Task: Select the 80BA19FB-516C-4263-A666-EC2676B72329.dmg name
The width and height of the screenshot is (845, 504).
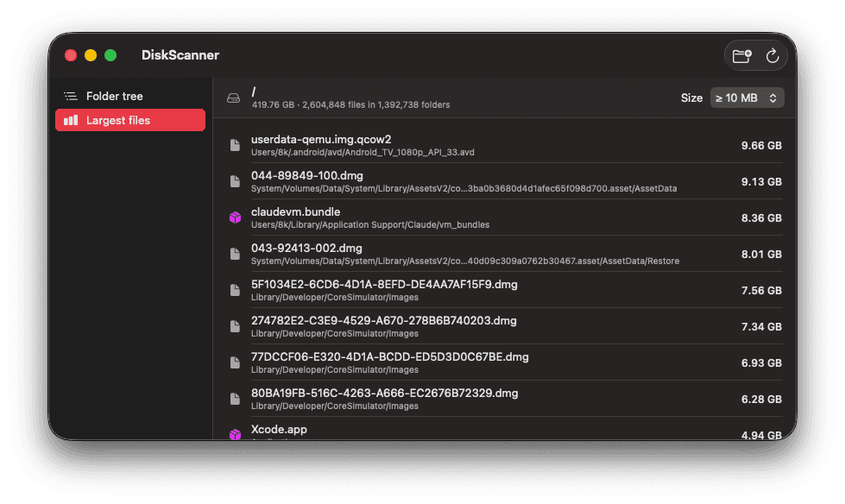Action: point(385,393)
